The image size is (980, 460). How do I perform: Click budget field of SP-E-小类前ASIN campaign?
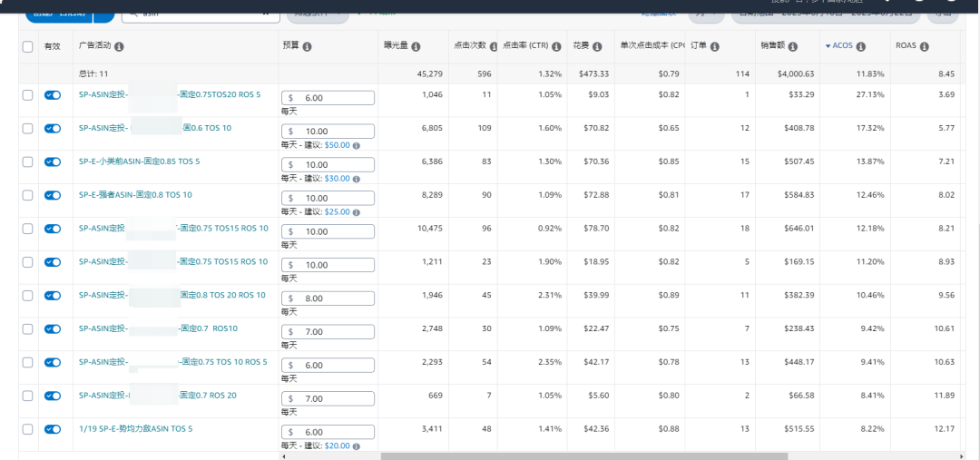click(328, 164)
